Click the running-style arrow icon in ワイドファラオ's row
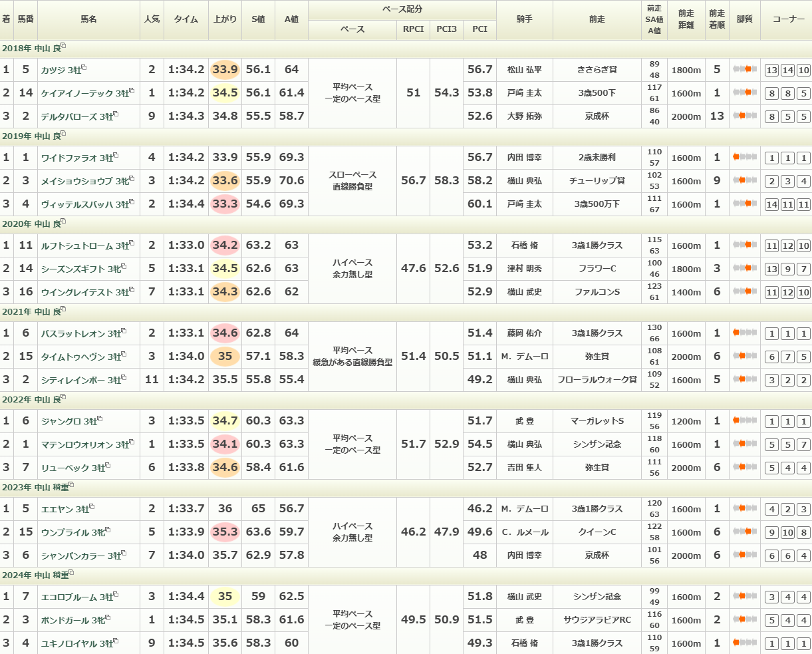812x654 pixels. [745, 158]
